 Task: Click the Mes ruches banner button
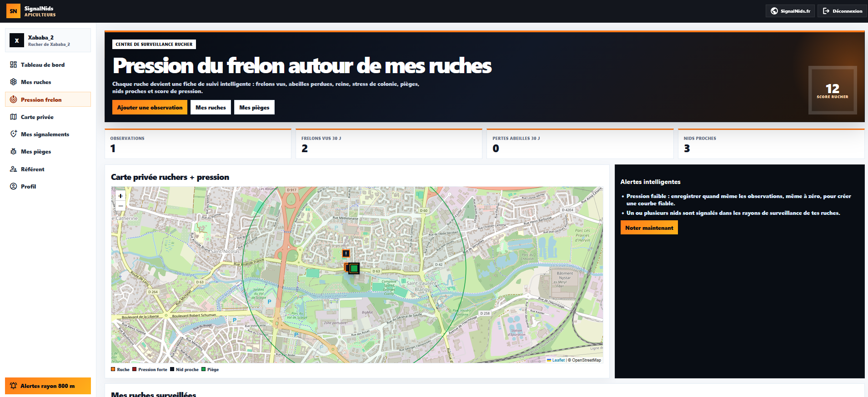[x=211, y=107]
